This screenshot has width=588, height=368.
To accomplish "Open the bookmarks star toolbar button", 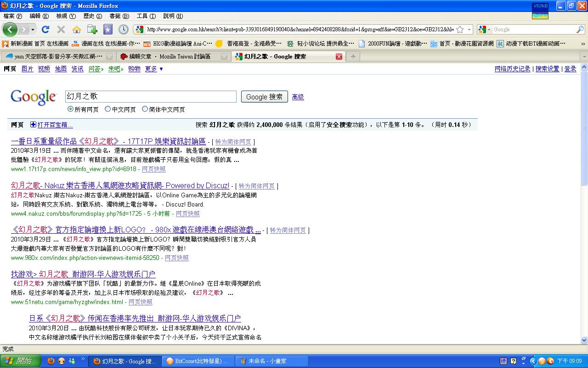I will 108,29.
